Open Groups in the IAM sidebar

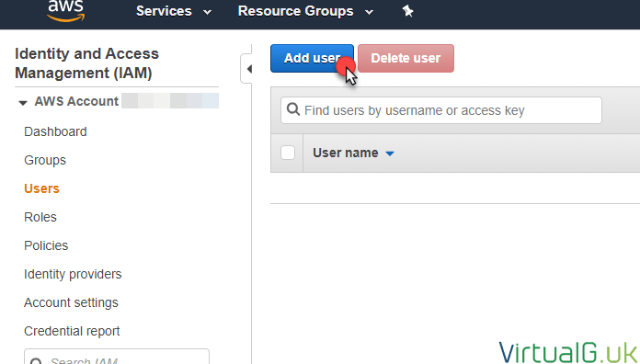coord(45,160)
